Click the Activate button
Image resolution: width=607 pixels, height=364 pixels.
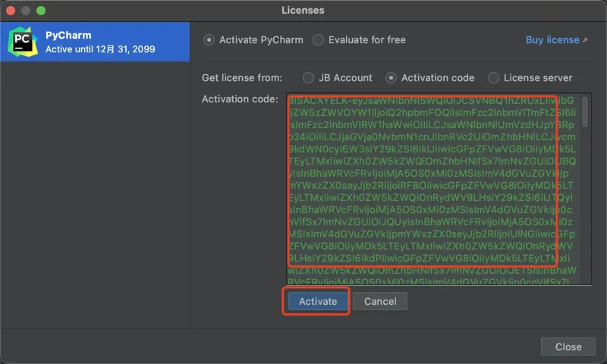318,301
